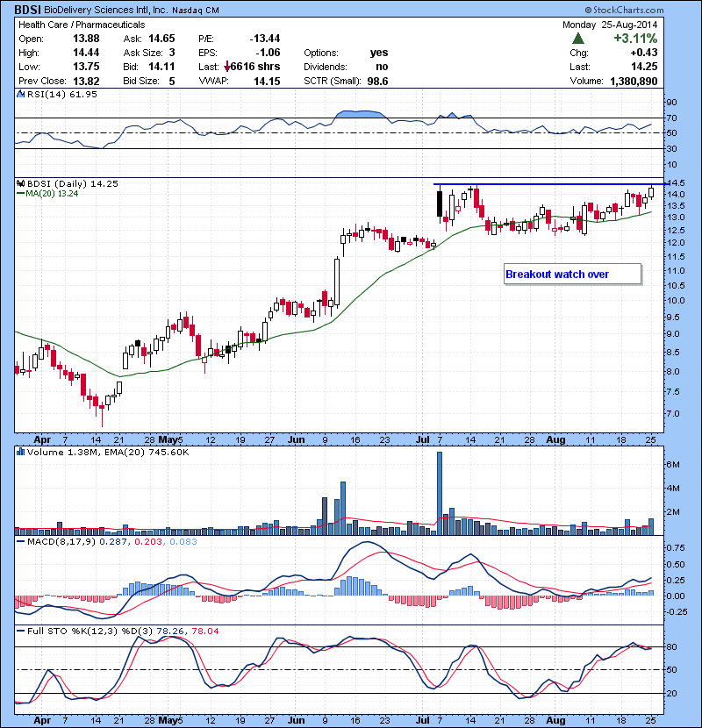Click the High value 14.44
702x728 pixels.
tap(86, 53)
